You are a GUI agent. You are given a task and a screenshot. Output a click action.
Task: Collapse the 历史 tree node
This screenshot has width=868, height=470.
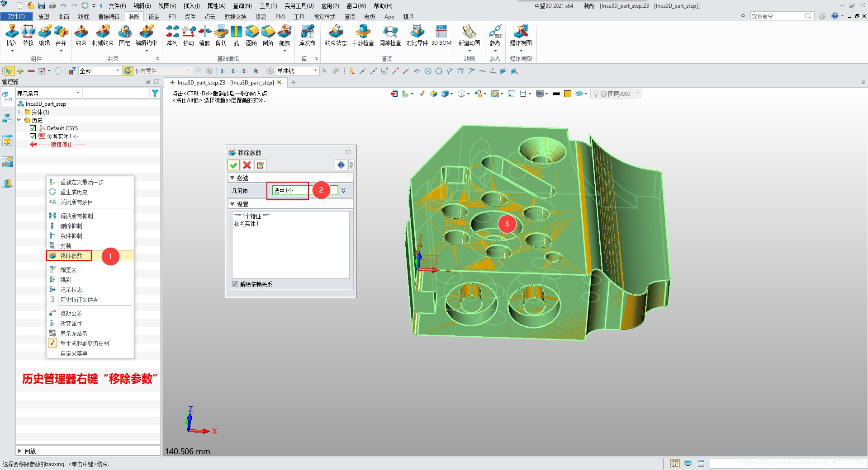(19, 120)
